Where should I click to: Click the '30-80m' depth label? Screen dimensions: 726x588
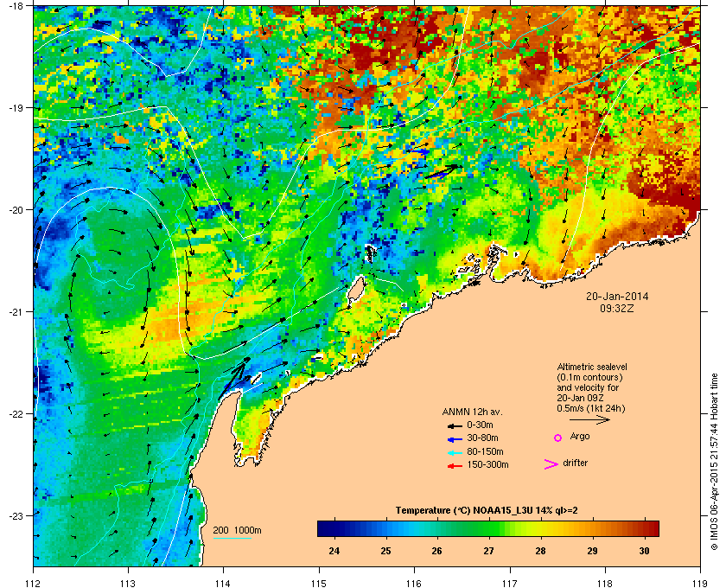482,438
